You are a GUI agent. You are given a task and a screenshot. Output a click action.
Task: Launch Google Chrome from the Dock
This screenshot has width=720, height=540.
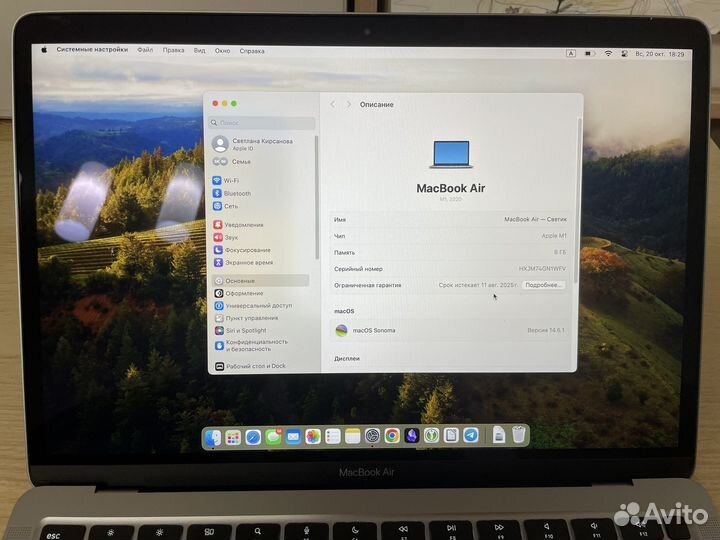pos(392,436)
